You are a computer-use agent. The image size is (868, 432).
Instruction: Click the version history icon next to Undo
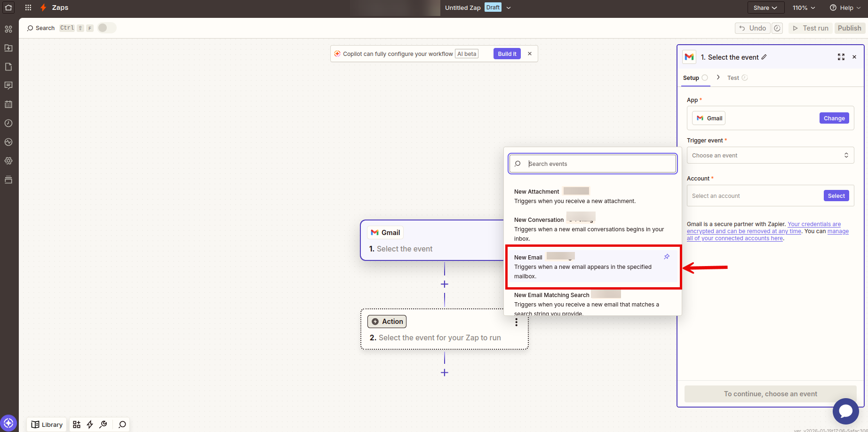click(778, 28)
